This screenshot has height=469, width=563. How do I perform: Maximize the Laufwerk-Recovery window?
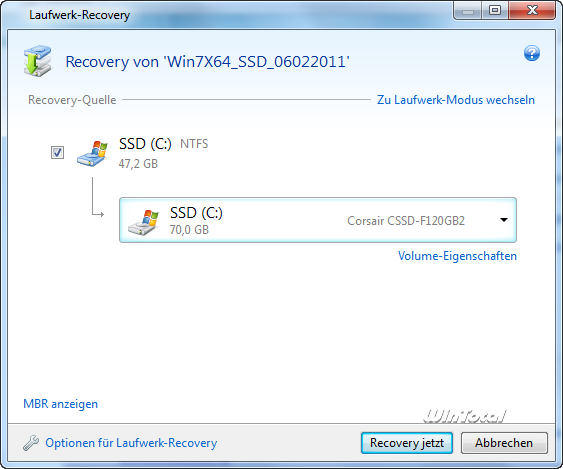point(495,10)
